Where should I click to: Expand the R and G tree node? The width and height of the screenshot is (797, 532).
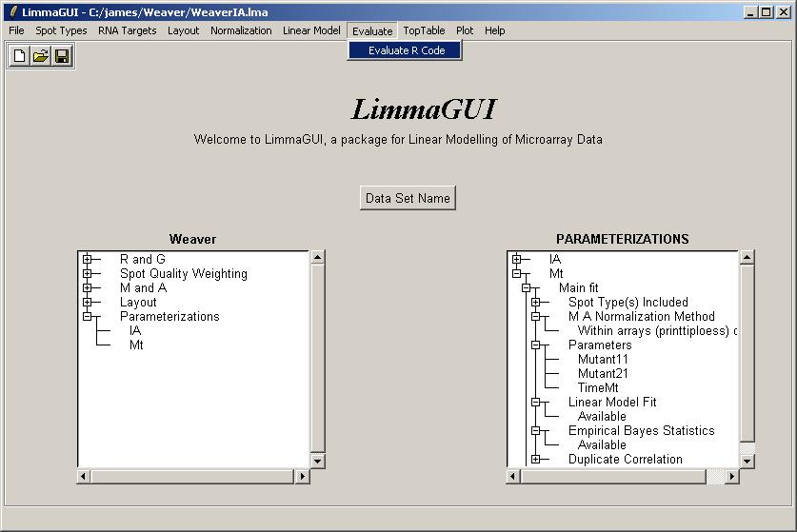coord(88,259)
